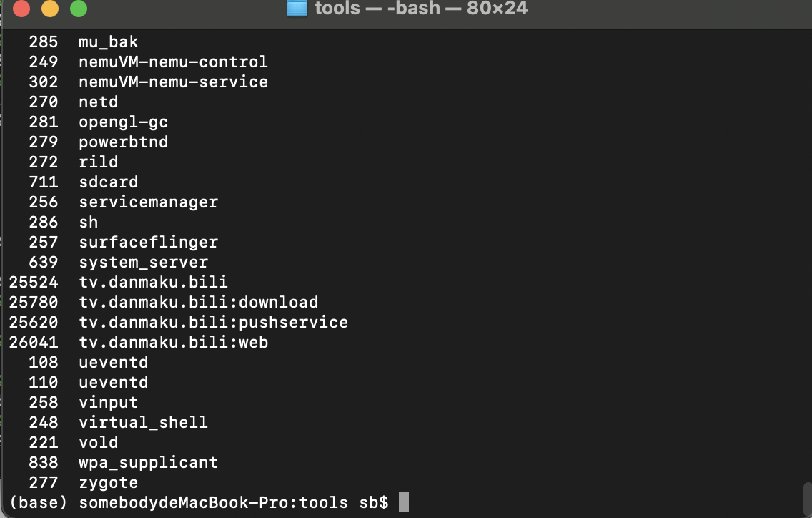The width and height of the screenshot is (812, 518).
Task: Click the PID number 25524
Action: click(34, 282)
